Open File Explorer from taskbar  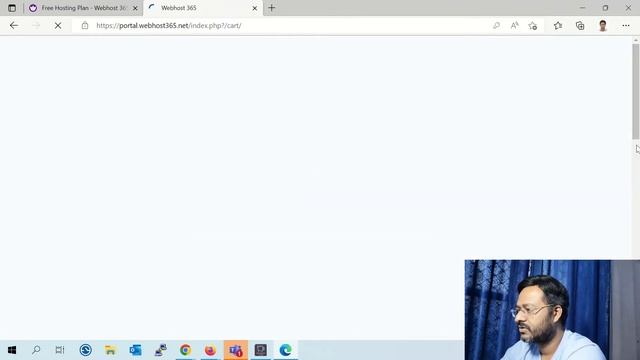(x=110, y=350)
